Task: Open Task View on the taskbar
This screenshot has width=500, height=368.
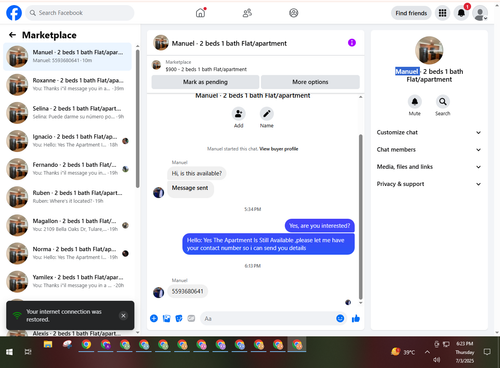Action: pyautogui.click(x=28, y=352)
